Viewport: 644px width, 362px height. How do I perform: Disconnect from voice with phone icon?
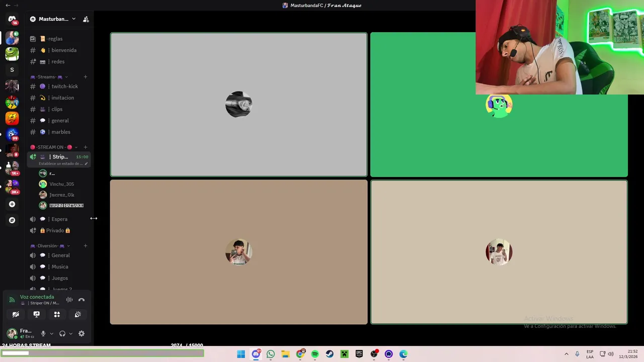point(82,300)
